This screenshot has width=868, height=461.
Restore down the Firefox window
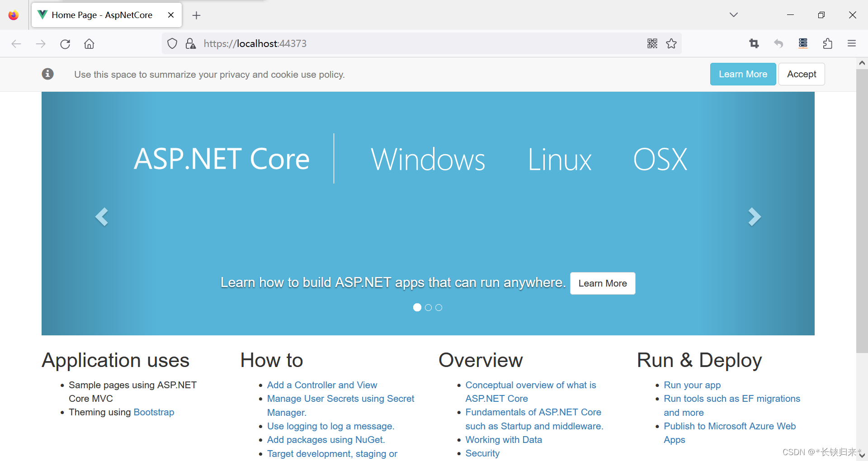821,15
